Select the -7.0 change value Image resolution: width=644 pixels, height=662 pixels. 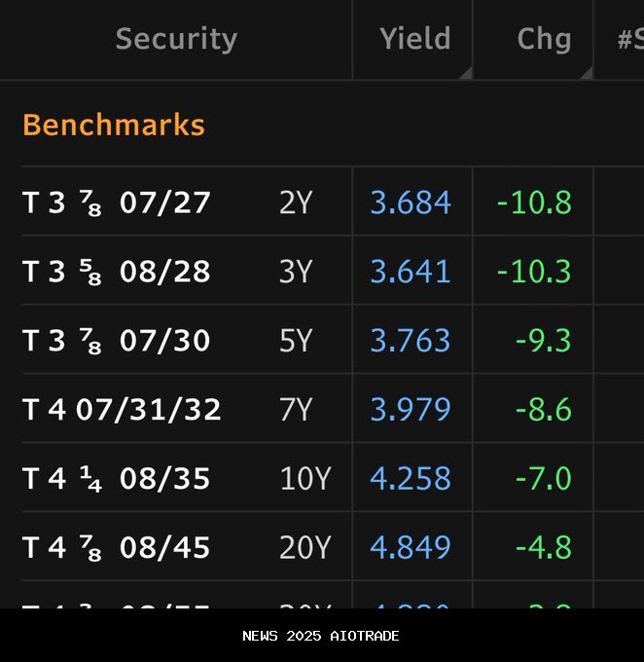coord(543,479)
